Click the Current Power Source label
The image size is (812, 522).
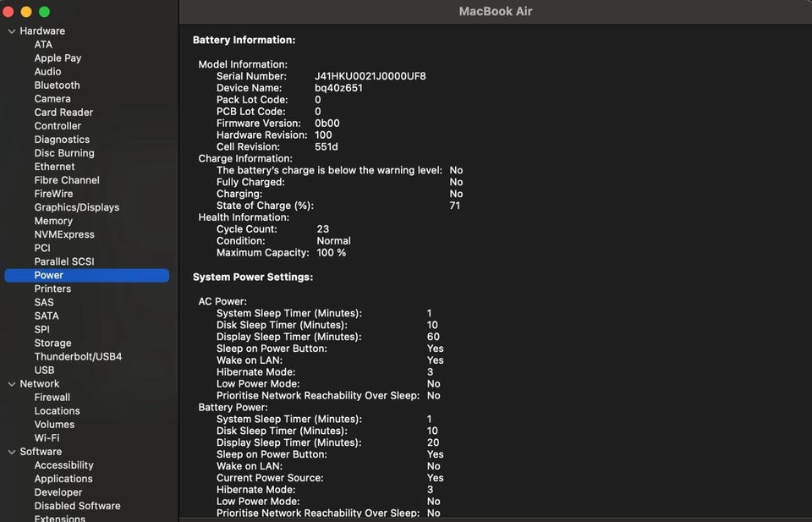(x=270, y=478)
